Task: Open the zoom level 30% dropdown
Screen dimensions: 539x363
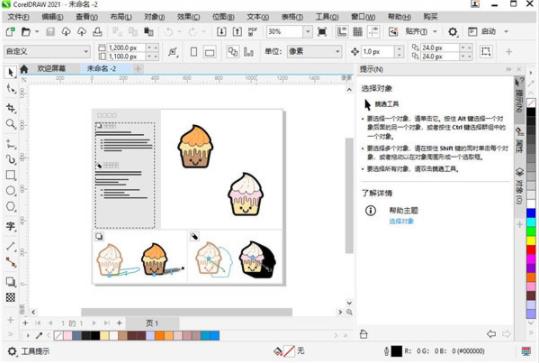Action: (x=308, y=32)
